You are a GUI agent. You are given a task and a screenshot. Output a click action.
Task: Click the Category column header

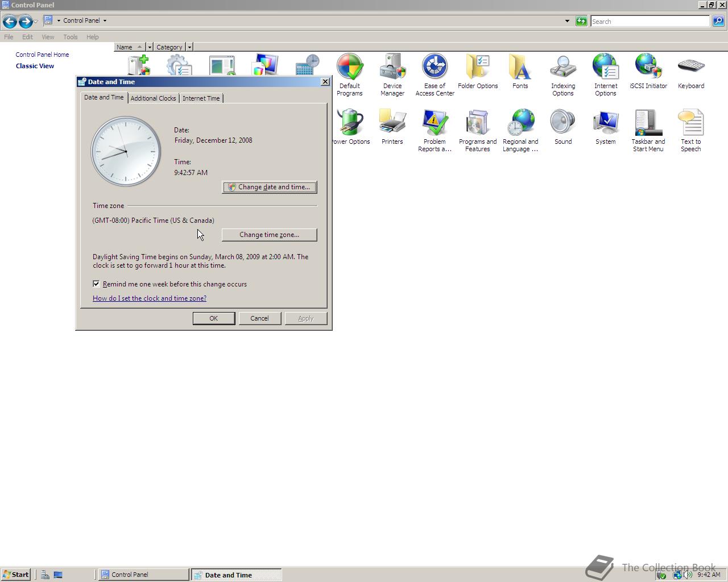(169, 47)
